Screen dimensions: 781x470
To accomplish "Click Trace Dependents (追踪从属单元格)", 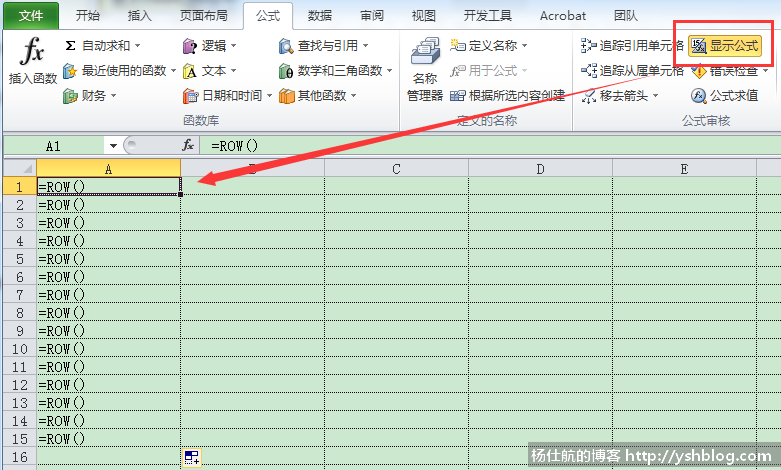I will [632, 71].
